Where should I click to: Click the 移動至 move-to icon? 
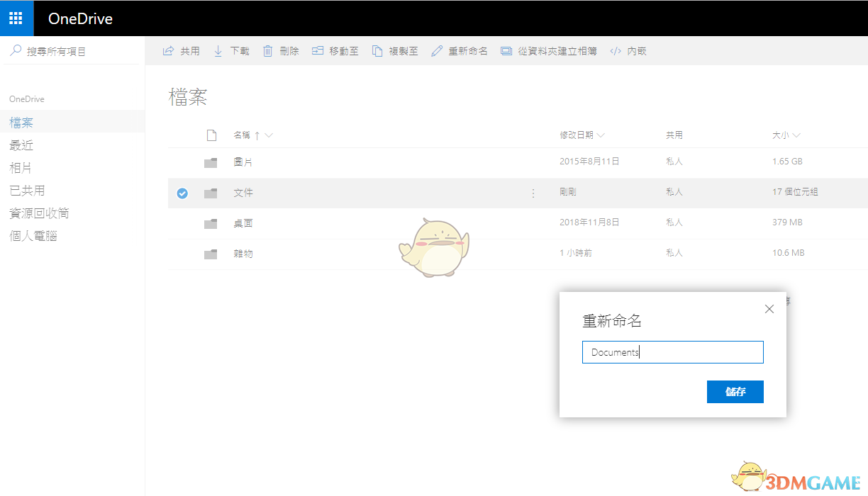click(318, 51)
